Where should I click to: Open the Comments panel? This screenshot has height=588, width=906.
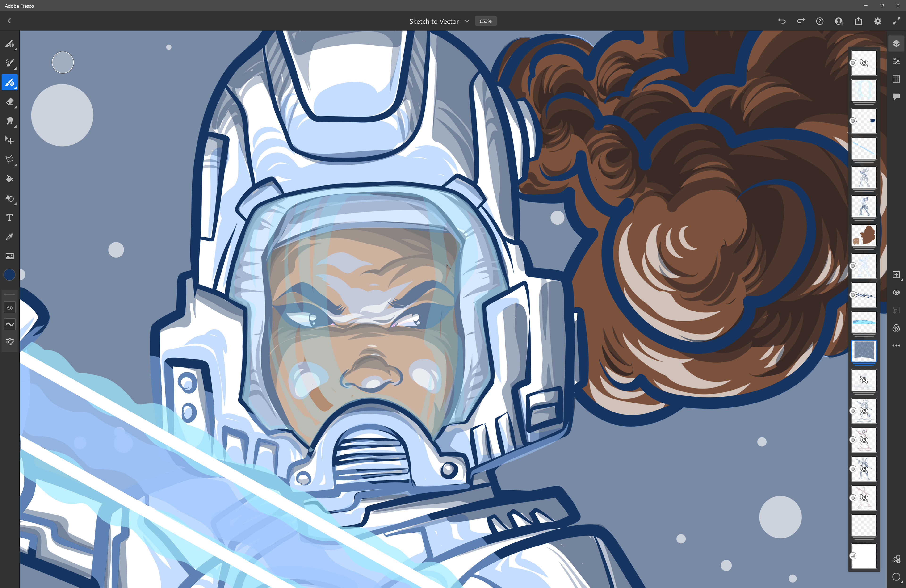[896, 97]
